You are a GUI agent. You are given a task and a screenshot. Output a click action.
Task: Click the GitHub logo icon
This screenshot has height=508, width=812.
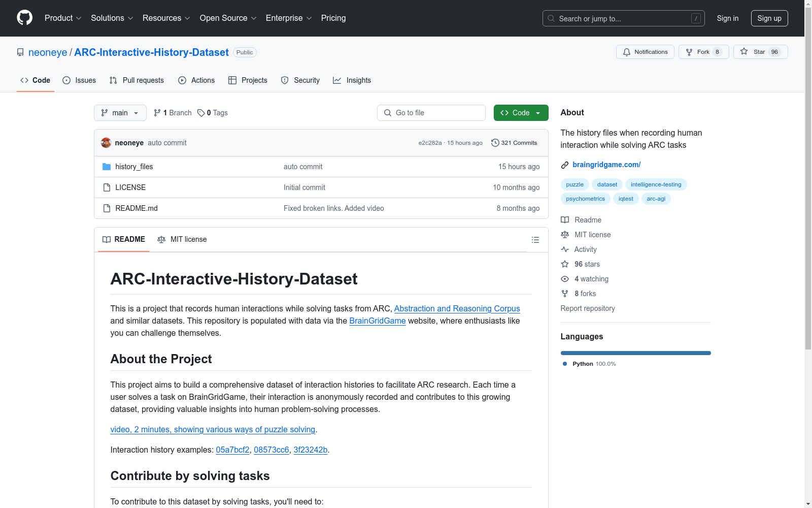(24, 18)
